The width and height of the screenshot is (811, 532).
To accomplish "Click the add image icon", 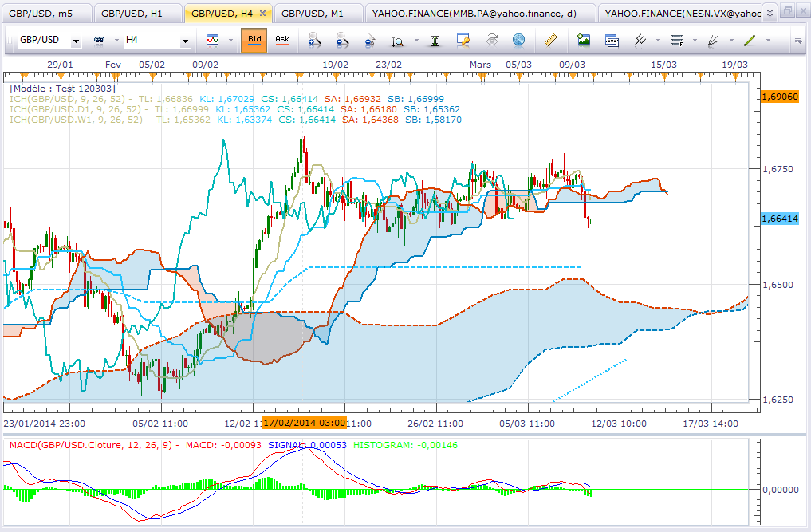I will (x=584, y=40).
